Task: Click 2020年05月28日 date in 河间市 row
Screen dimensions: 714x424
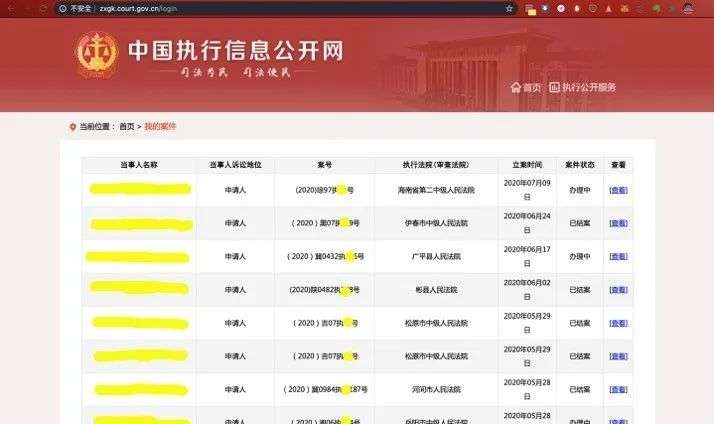Action: [x=527, y=389]
